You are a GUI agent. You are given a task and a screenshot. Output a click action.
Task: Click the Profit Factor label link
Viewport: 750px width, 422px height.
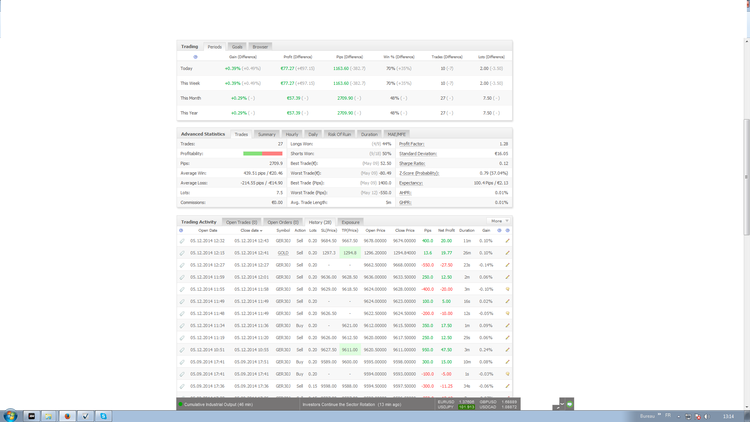point(411,144)
